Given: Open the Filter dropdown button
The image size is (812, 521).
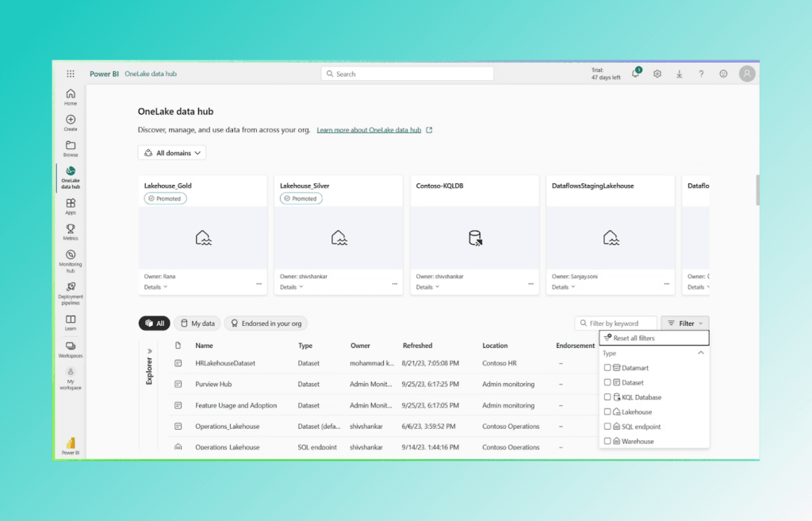Looking at the screenshot, I should tap(684, 324).
